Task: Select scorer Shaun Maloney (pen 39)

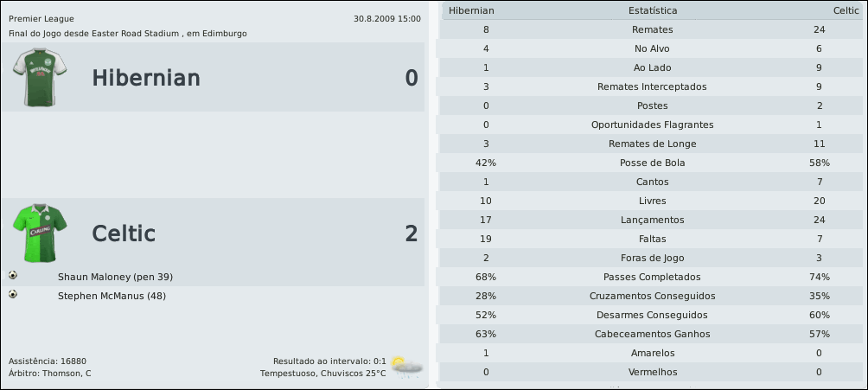Action: [115, 277]
